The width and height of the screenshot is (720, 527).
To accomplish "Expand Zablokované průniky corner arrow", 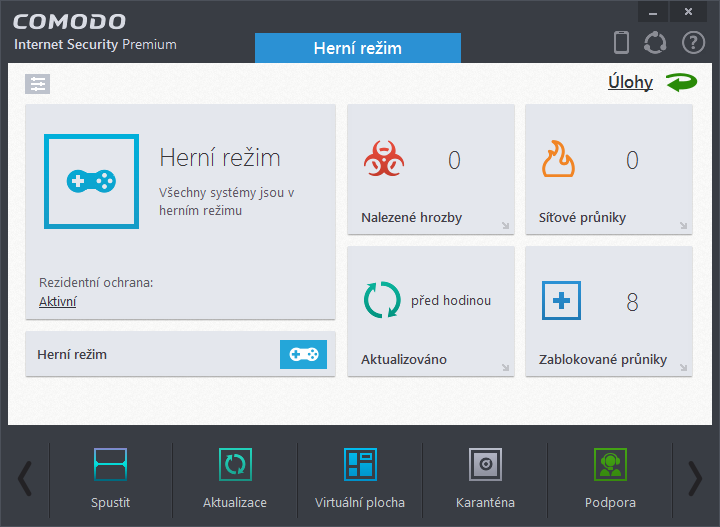I will coord(684,367).
